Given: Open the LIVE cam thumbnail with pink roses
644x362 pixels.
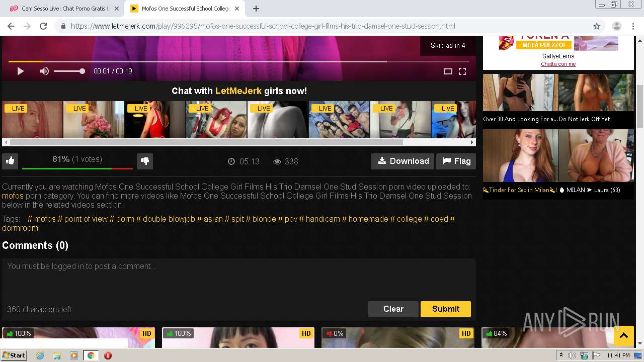Looking at the screenshot, I should [94, 120].
